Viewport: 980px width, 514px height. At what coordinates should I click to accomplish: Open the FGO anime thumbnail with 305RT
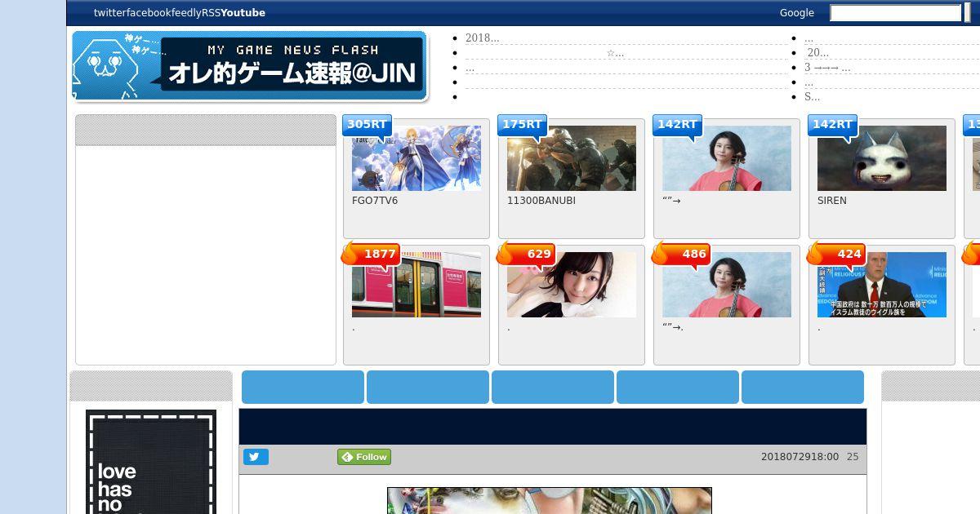(416, 158)
